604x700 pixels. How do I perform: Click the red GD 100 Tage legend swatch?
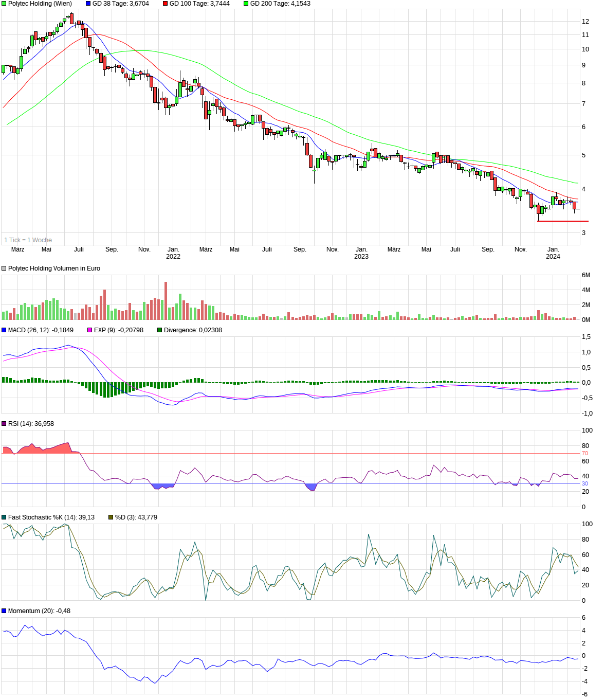[x=166, y=4]
